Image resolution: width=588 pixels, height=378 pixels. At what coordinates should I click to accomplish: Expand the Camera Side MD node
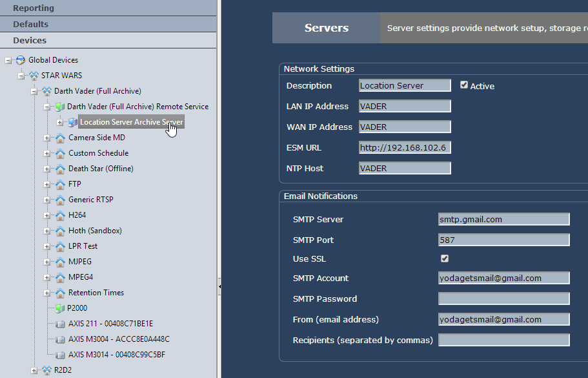(47, 138)
